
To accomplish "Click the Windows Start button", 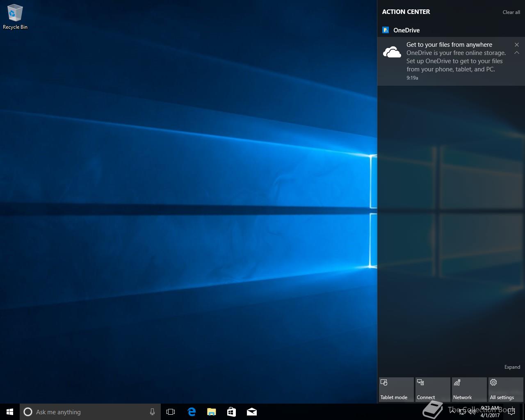I will [10, 412].
